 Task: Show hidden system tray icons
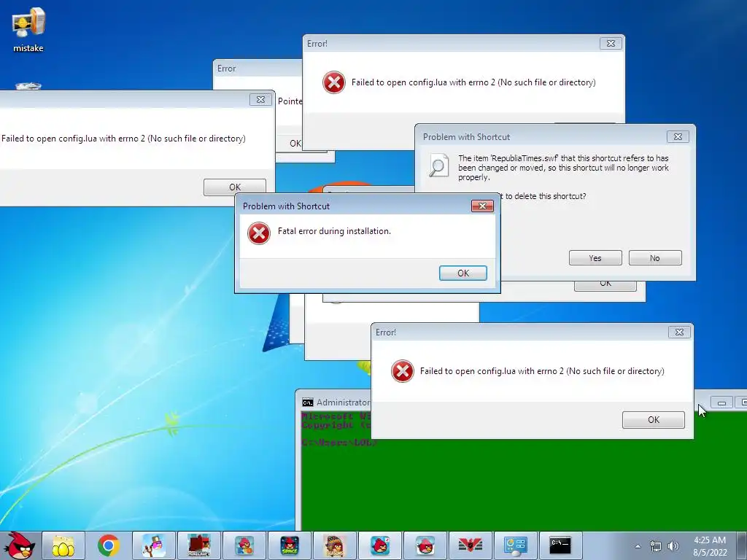638,546
